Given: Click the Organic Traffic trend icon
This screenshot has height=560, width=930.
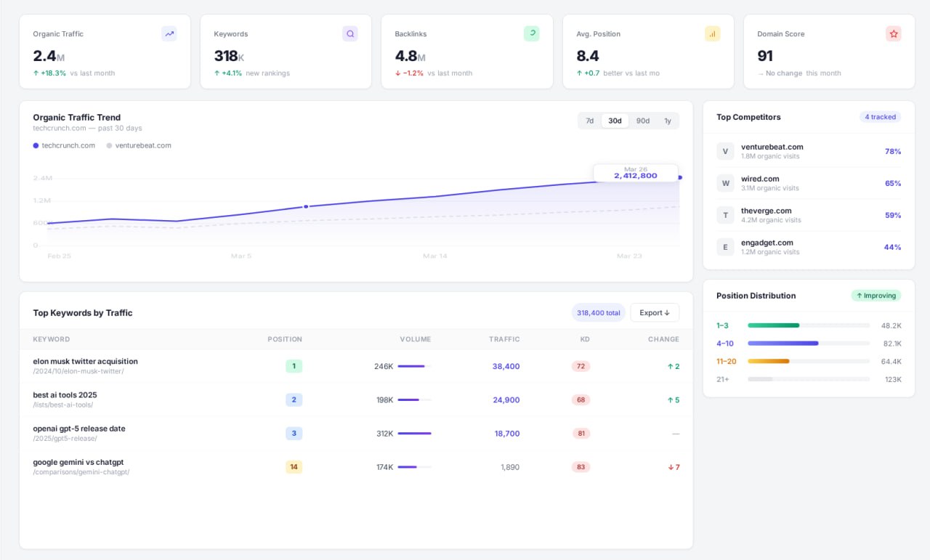Looking at the screenshot, I should [x=169, y=33].
